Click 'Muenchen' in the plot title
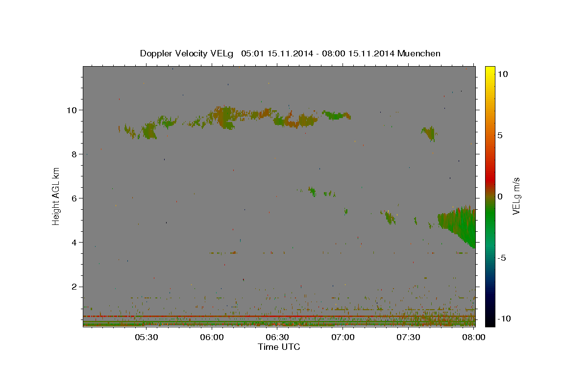This screenshot has height=392, width=588. [x=419, y=53]
